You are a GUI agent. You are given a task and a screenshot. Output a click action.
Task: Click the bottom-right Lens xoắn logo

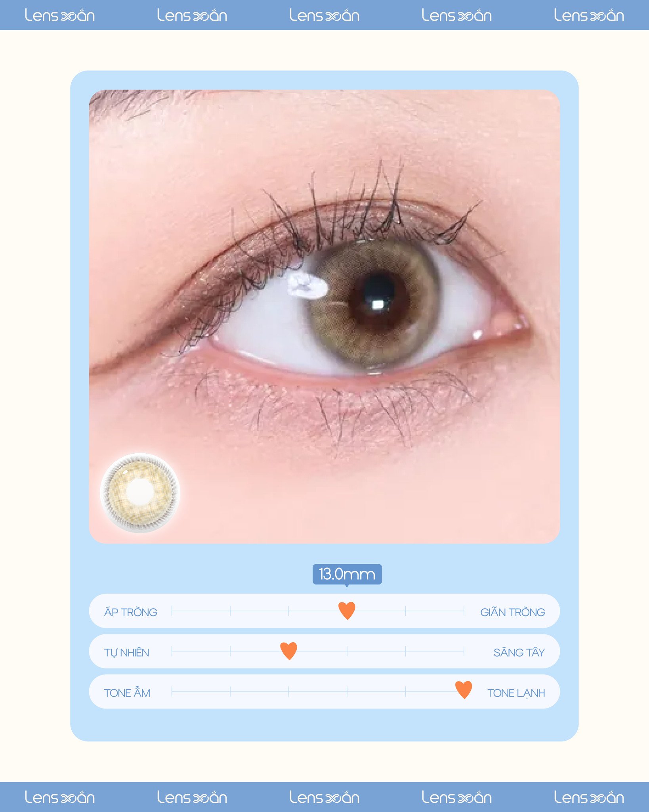click(x=589, y=797)
